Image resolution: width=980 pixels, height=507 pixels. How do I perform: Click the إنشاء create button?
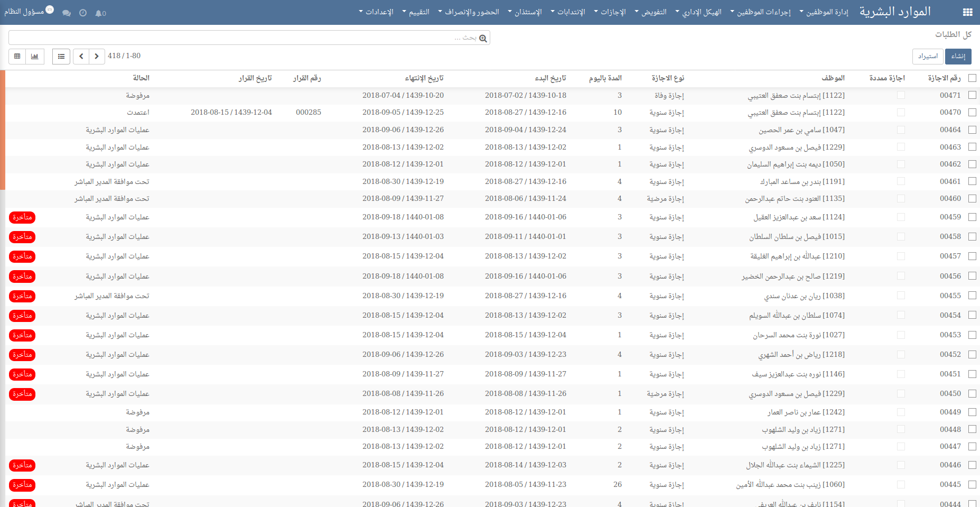958,56
